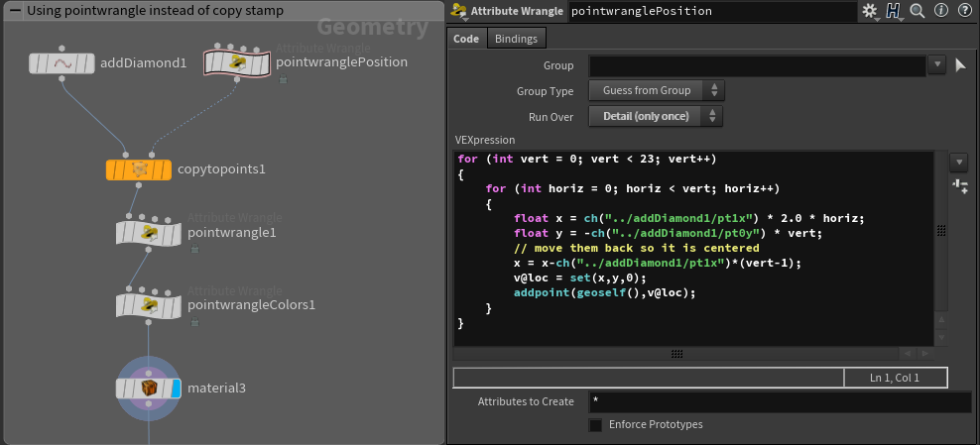The height and width of the screenshot is (445, 980).
Task: Toggle the display flag on material3
Action: (x=174, y=388)
